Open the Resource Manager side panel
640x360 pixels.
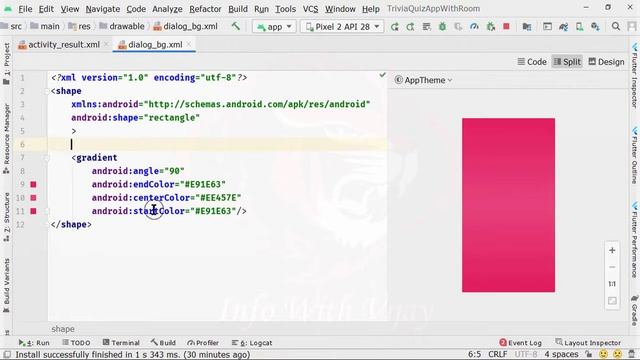(7, 139)
